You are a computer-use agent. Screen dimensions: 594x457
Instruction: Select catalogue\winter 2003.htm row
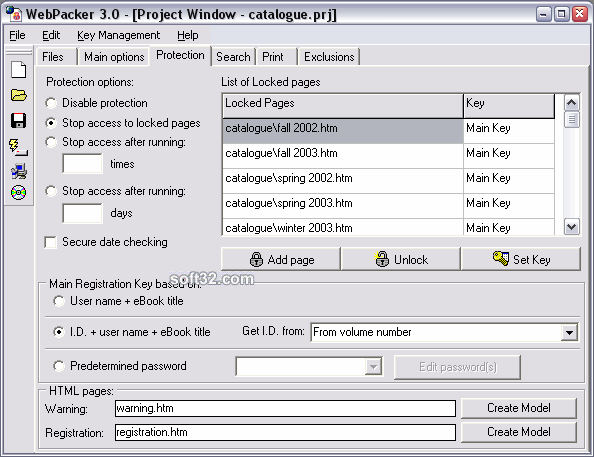(343, 227)
